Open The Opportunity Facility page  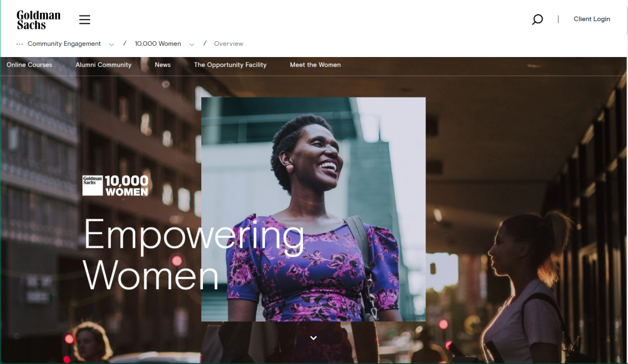point(231,65)
